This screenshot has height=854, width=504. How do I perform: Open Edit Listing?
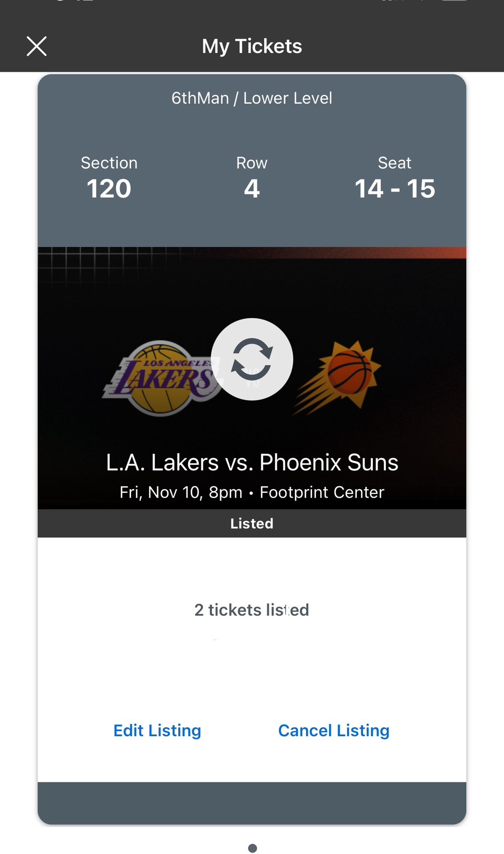[157, 730]
